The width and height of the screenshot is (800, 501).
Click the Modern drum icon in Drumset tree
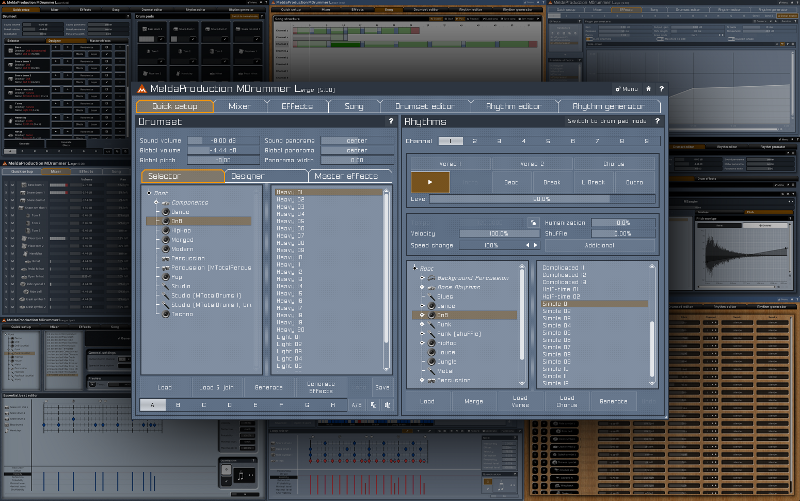pos(166,249)
